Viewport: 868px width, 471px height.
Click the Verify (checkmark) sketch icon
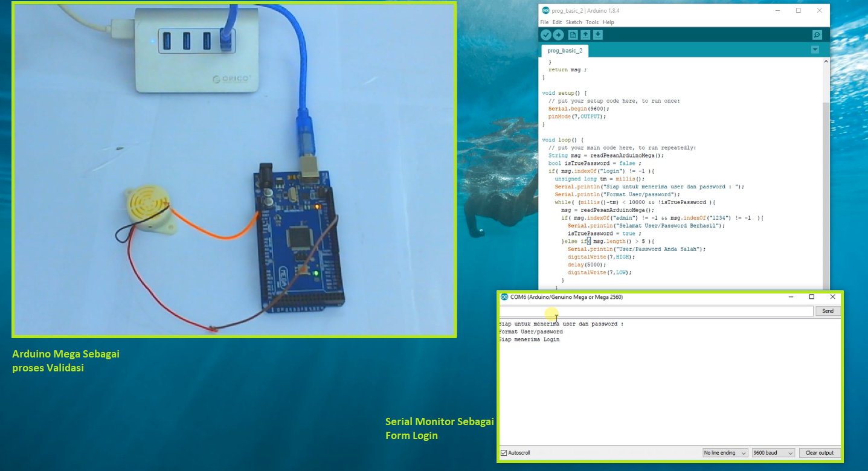546,34
